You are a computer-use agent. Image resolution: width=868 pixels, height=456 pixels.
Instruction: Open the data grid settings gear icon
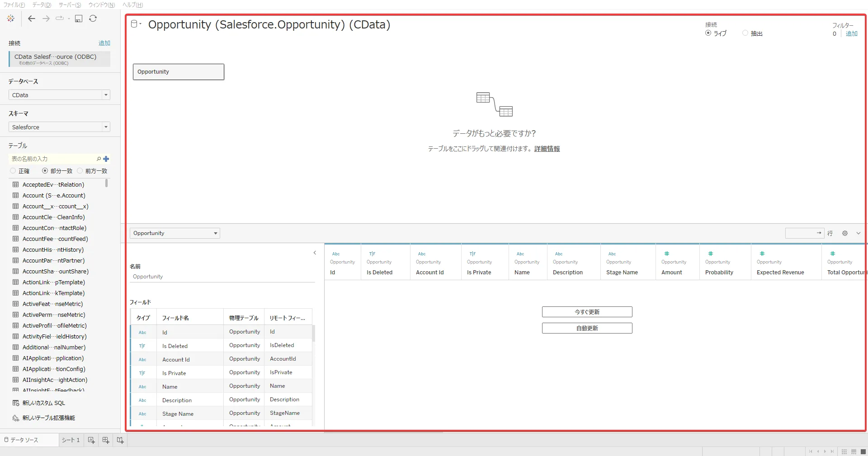(844, 233)
